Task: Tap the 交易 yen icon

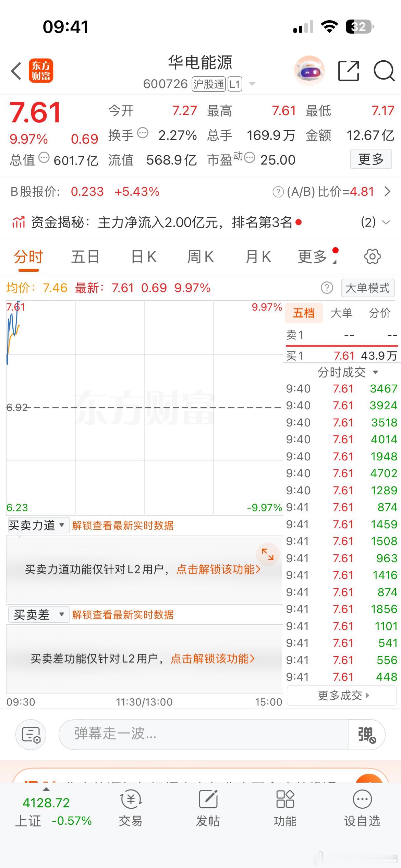Action: pos(131,799)
